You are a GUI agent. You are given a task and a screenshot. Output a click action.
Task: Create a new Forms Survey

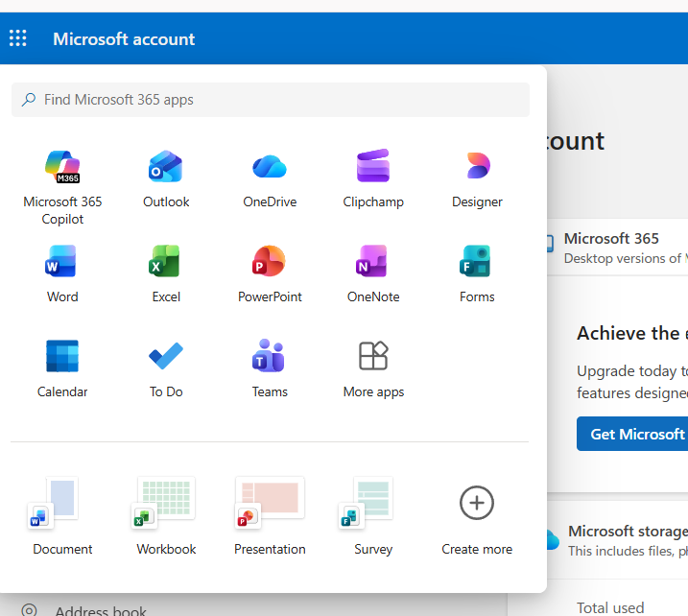[373, 516]
